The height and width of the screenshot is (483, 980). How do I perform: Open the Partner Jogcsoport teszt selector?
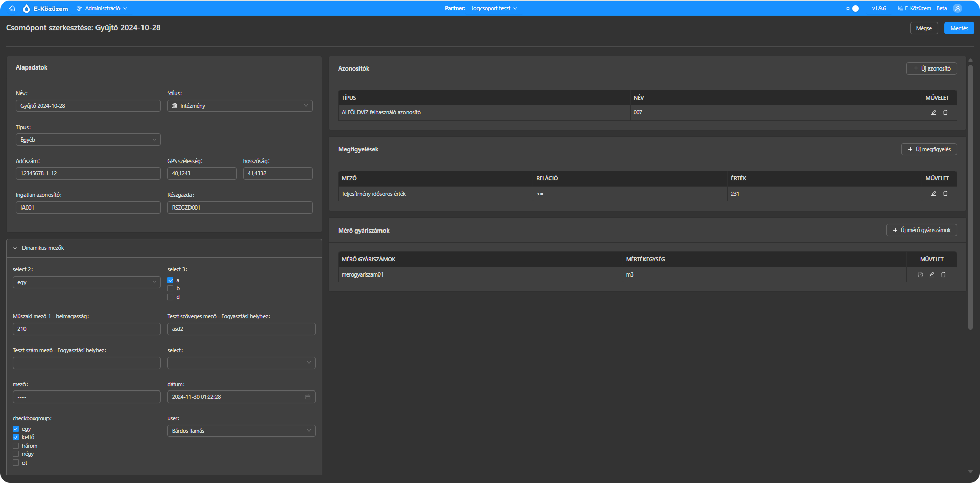pos(493,8)
